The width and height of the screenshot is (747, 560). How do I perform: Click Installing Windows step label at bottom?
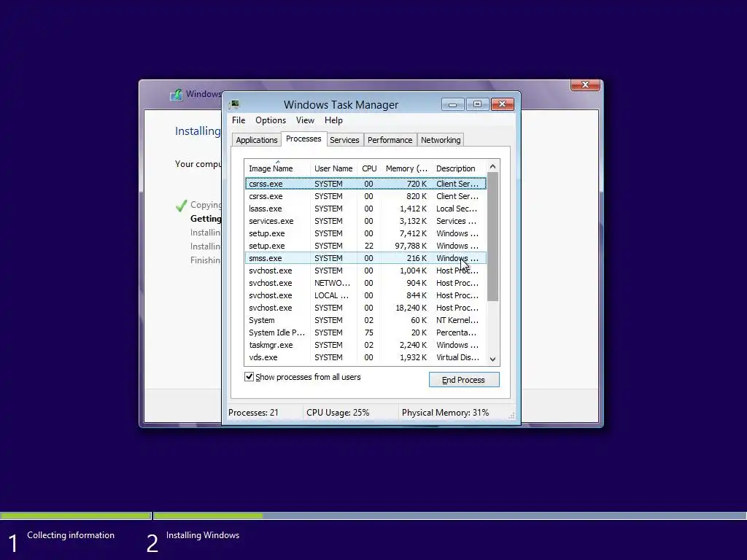pyautogui.click(x=203, y=534)
